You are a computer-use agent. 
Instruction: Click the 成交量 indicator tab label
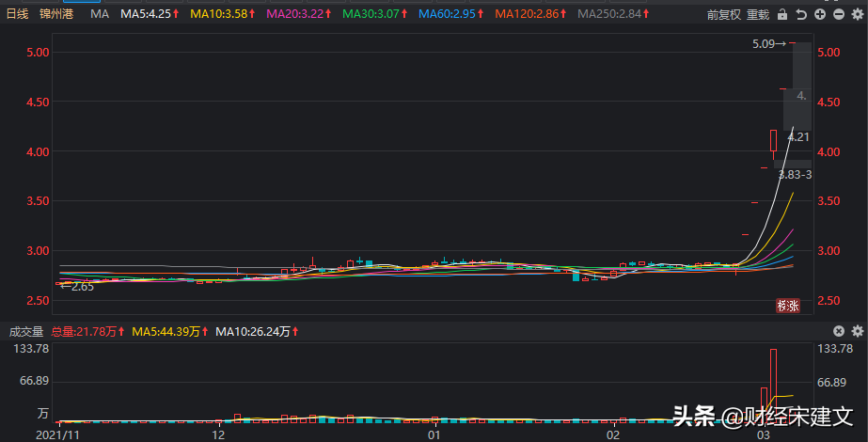pos(26,332)
